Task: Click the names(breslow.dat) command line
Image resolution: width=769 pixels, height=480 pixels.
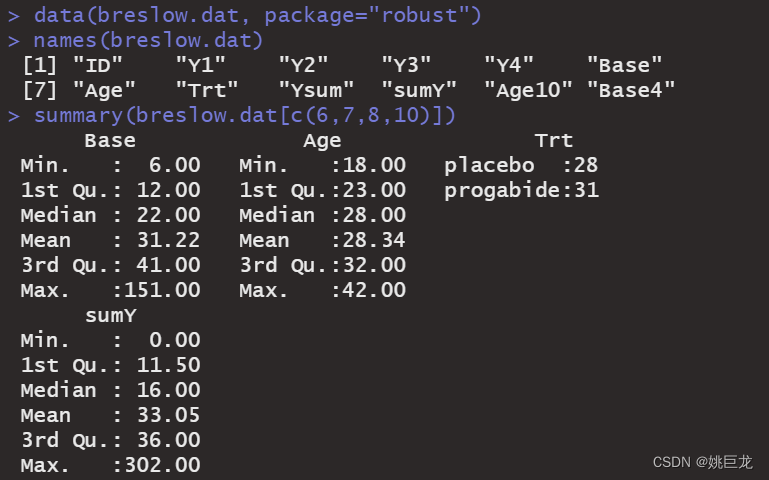Action: coord(148,40)
